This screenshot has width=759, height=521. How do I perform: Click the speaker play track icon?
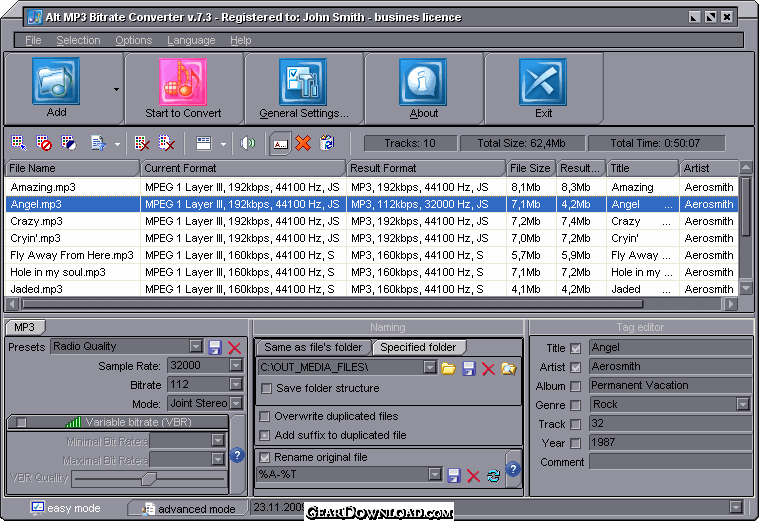(x=248, y=143)
